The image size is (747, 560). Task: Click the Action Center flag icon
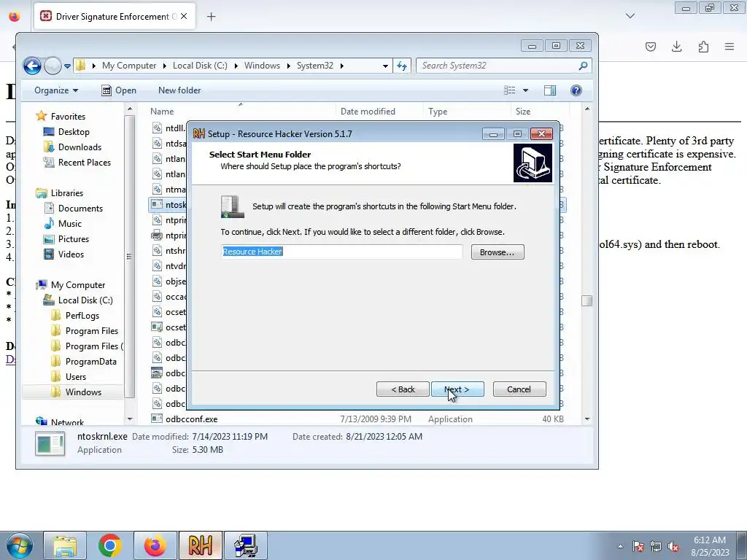point(638,546)
